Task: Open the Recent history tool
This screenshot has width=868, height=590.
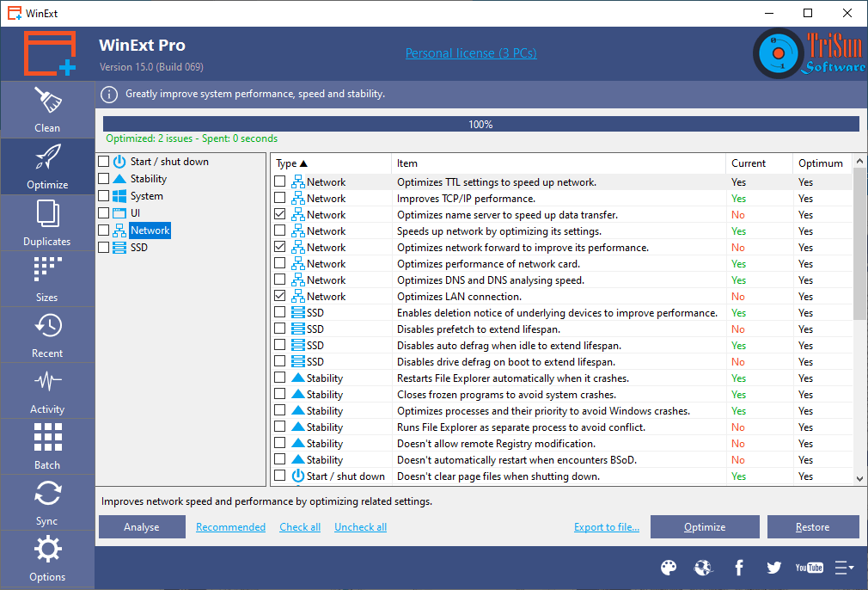Action: [47, 335]
